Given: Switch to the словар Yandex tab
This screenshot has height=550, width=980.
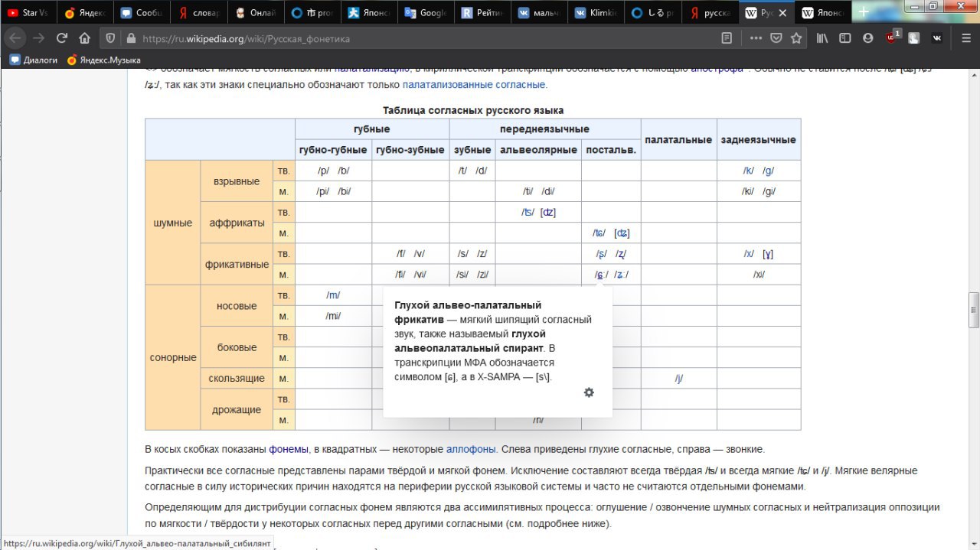Looking at the screenshot, I should coord(198,13).
